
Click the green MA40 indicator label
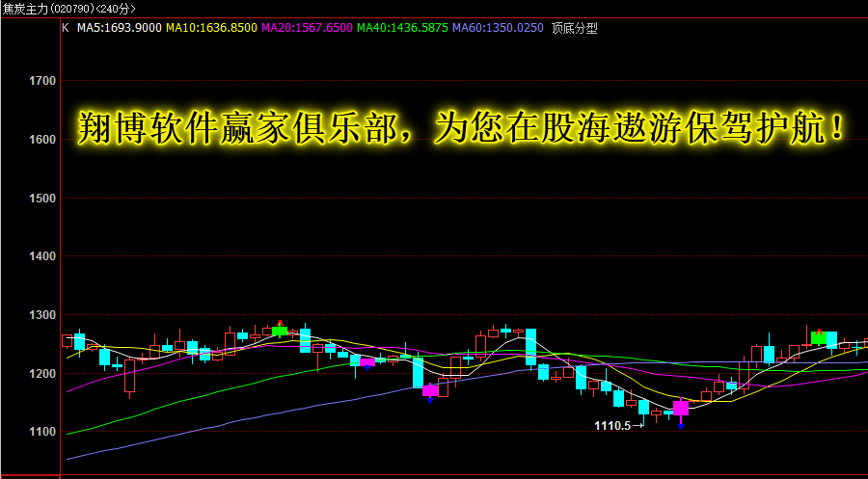402,28
